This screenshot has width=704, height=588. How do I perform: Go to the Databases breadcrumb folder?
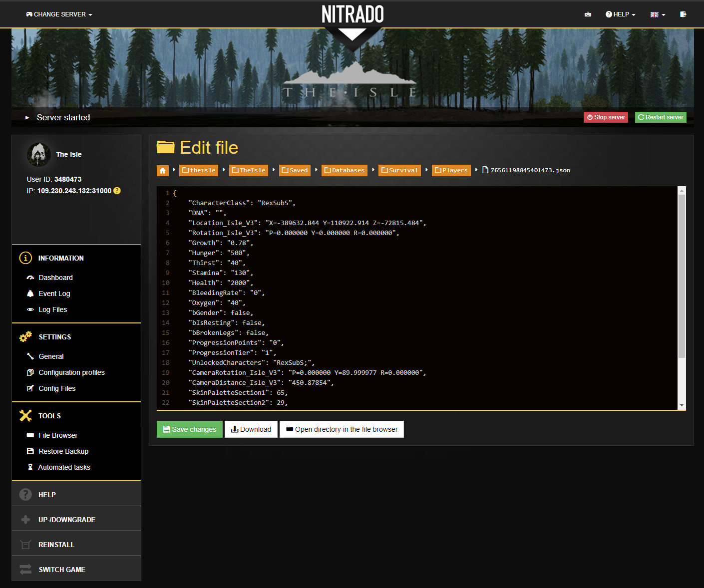coord(345,171)
